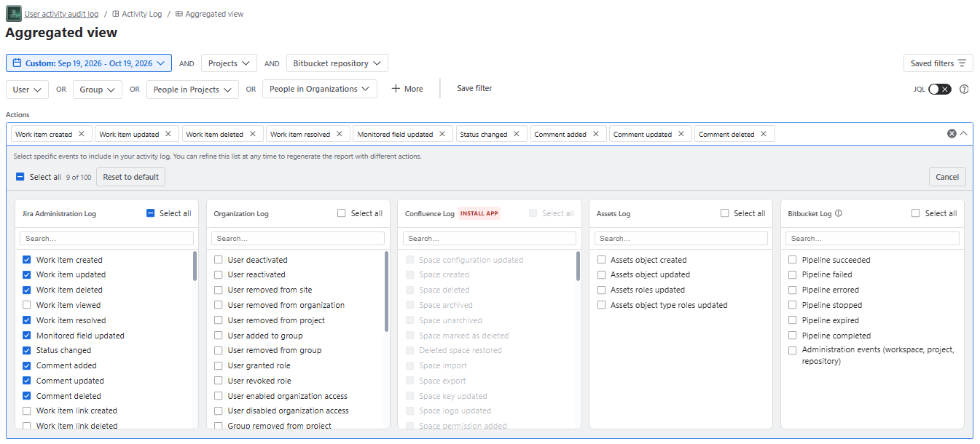Toggle the JQL switch

pyautogui.click(x=940, y=90)
